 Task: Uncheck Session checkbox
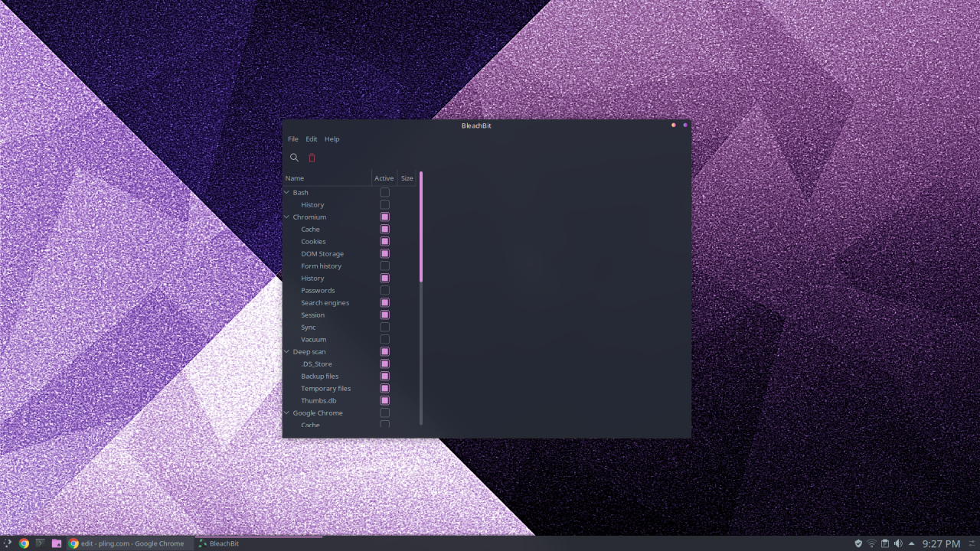coord(384,315)
